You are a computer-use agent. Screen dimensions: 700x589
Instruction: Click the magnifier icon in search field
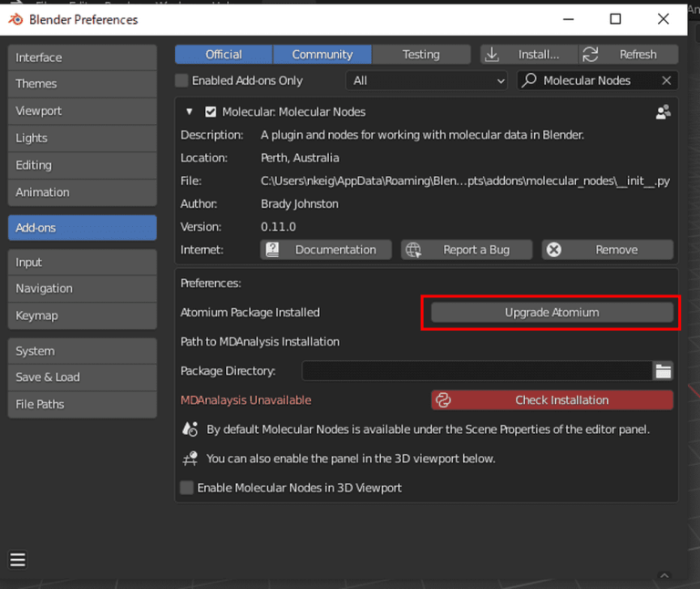[x=529, y=80]
